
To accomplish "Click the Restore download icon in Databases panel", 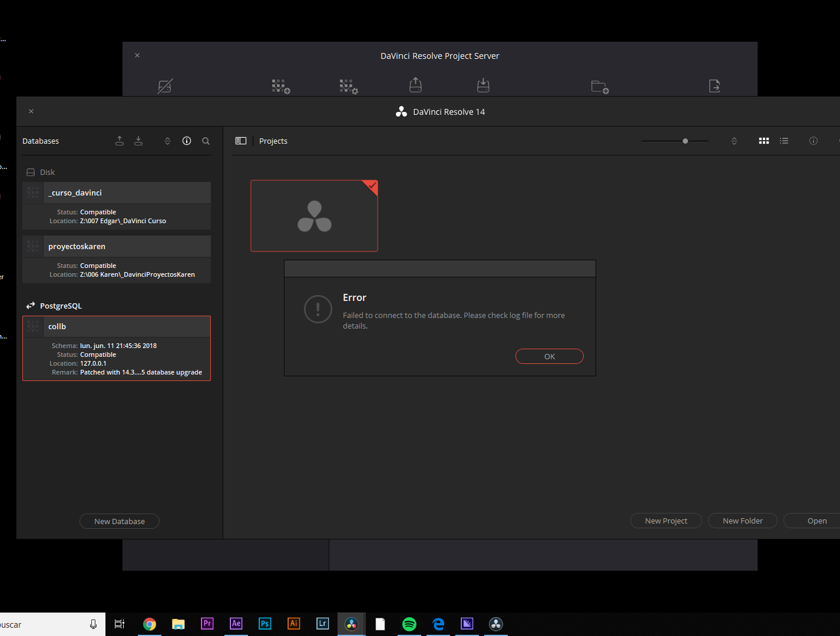I will 138,141.
